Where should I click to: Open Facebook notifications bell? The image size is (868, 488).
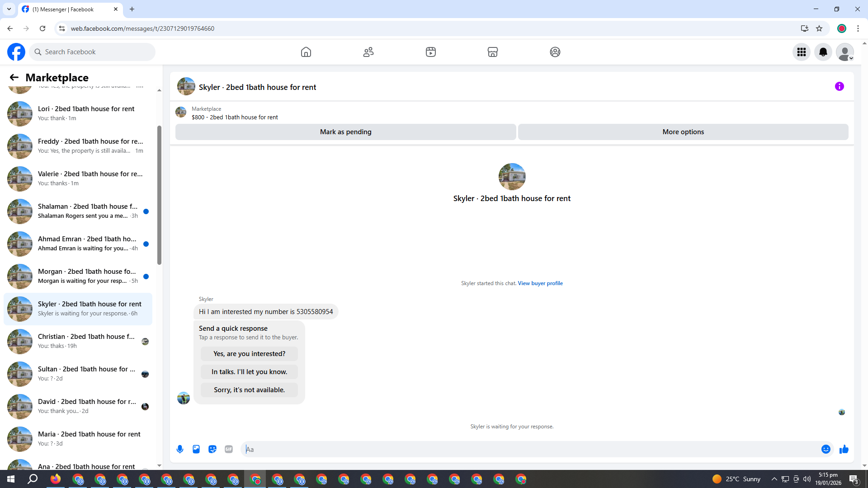pyautogui.click(x=823, y=52)
